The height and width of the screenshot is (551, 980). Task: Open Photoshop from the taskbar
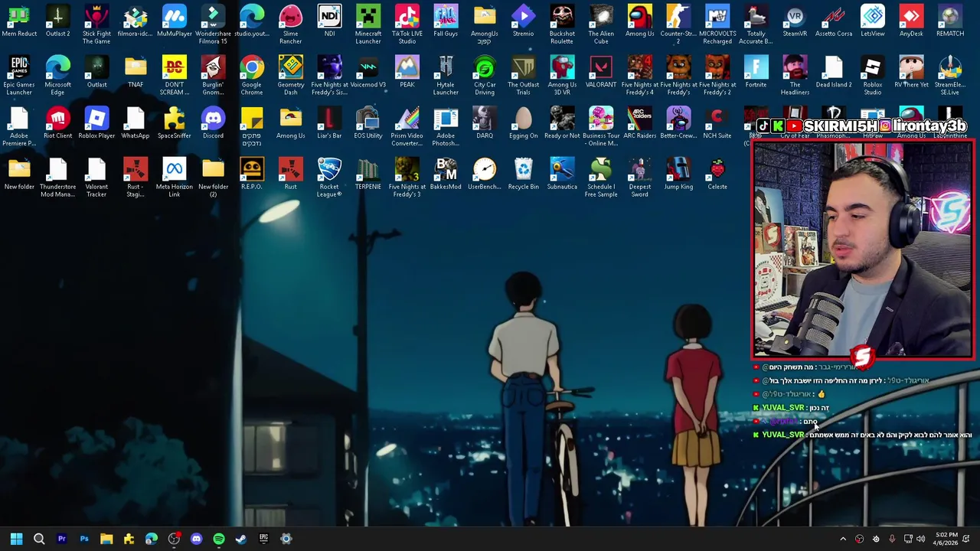(84, 539)
